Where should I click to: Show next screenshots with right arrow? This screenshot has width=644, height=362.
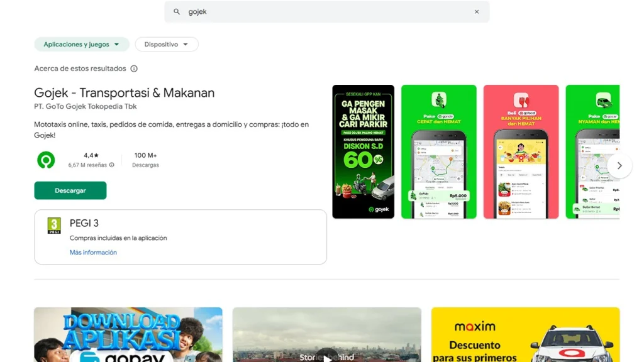coord(619,165)
